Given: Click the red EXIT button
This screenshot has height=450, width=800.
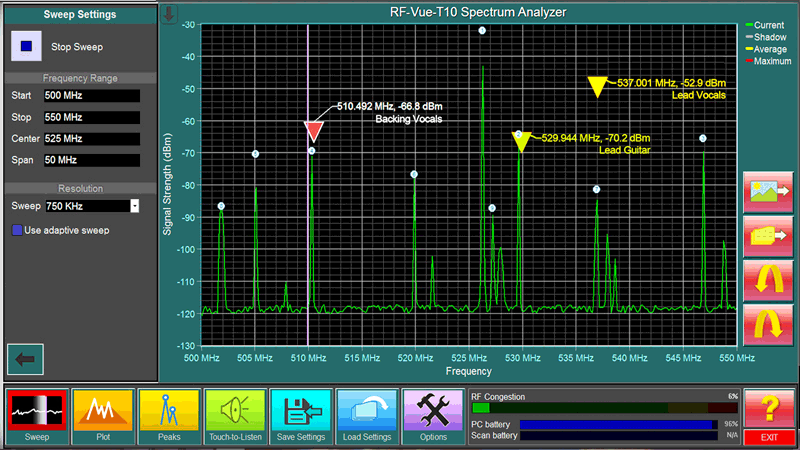Looking at the screenshot, I should click(769, 437).
